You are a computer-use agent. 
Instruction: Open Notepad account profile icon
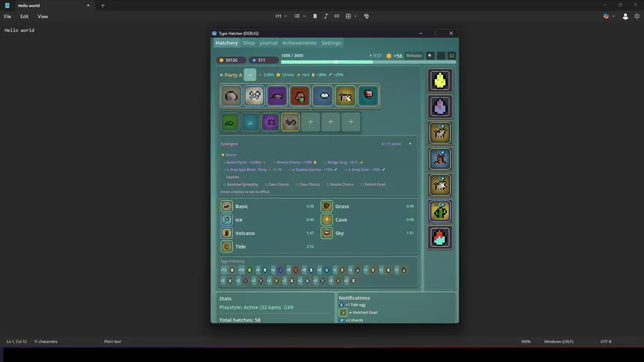point(625,16)
